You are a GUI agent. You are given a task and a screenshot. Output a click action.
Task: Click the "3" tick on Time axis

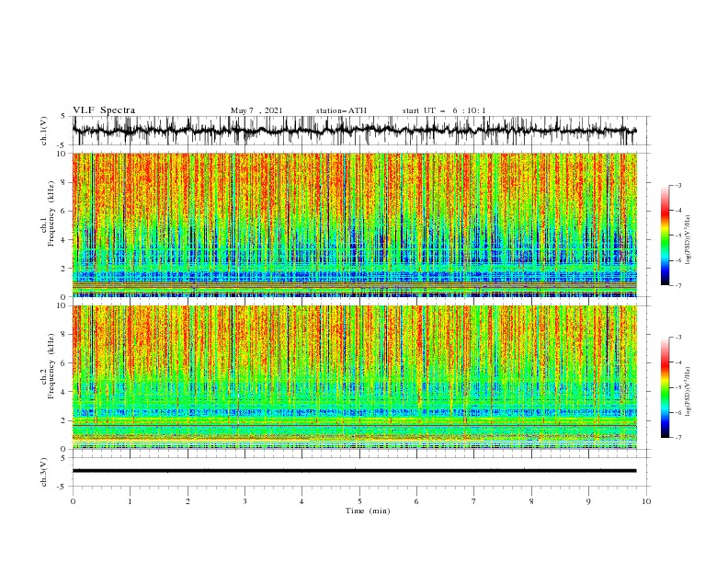(x=245, y=501)
